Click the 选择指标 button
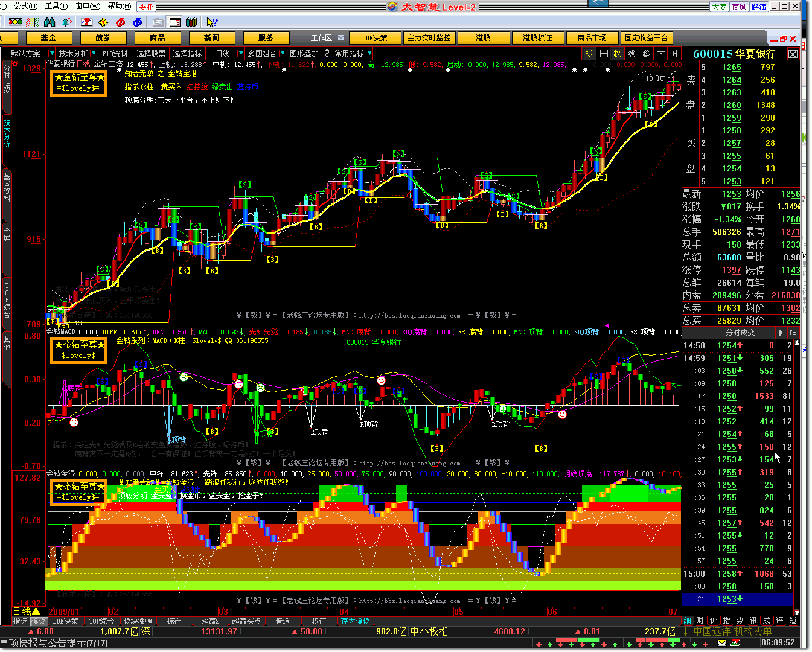The width and height of the screenshot is (812, 652). click(187, 54)
